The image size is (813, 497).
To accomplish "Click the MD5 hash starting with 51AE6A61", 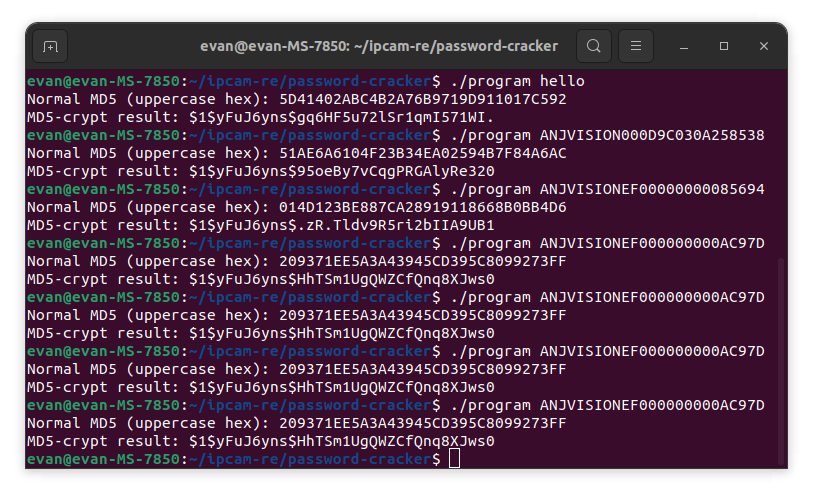I will (419, 153).
